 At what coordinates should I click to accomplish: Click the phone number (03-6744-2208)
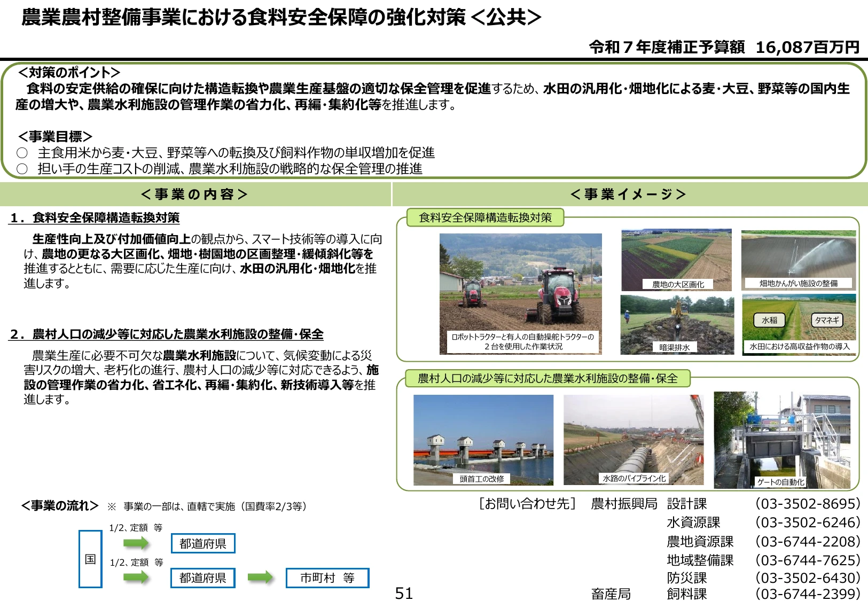click(808, 542)
